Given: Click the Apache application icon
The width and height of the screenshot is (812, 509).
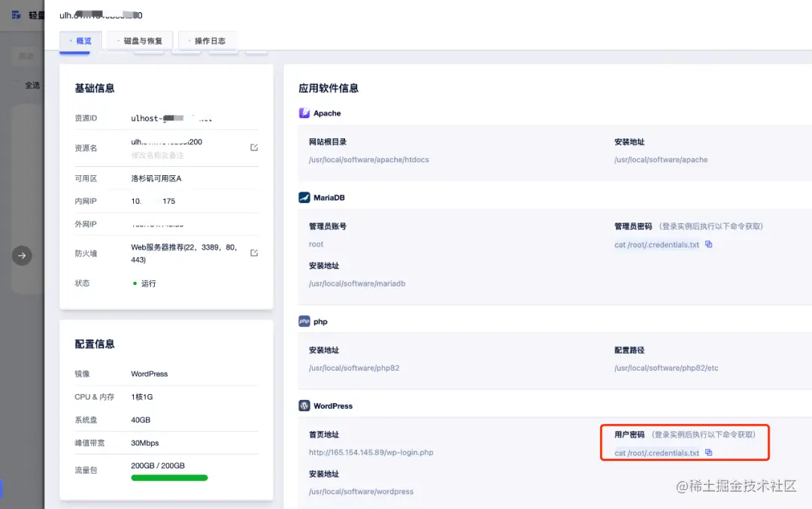Looking at the screenshot, I should click(x=304, y=113).
